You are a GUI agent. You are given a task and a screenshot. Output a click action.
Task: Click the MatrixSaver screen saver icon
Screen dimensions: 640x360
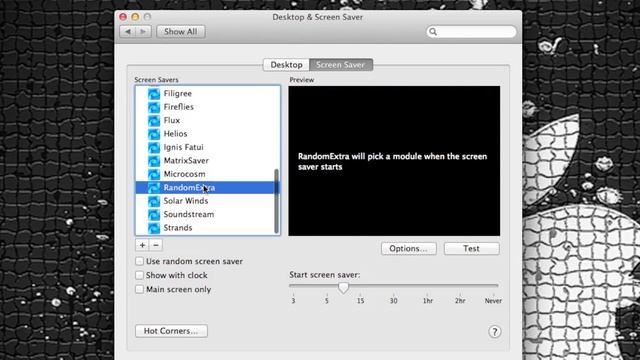[154, 161]
